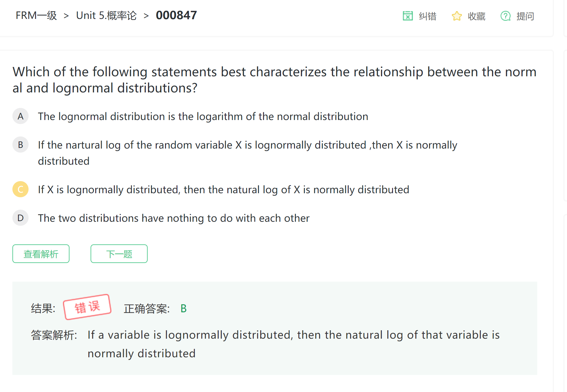Viewport: 567px width, 392px height.
Task: Click question number 000847 in breadcrumb
Action: [176, 16]
